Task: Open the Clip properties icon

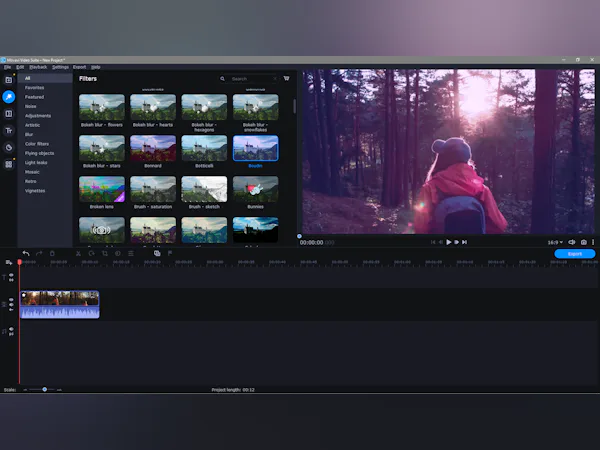Action: [x=131, y=253]
